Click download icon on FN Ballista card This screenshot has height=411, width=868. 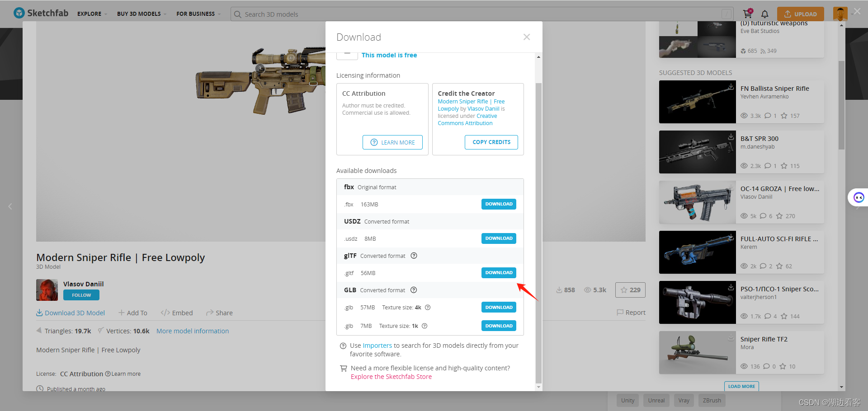(731, 86)
